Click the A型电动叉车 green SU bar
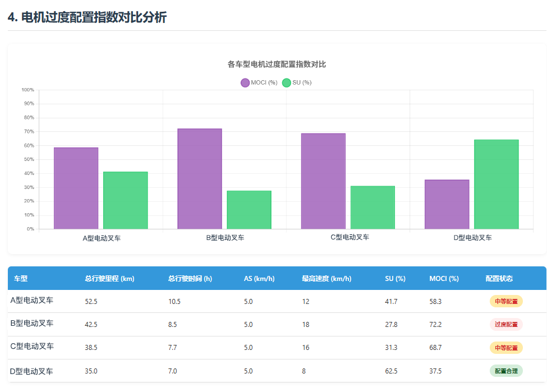 pos(126,200)
